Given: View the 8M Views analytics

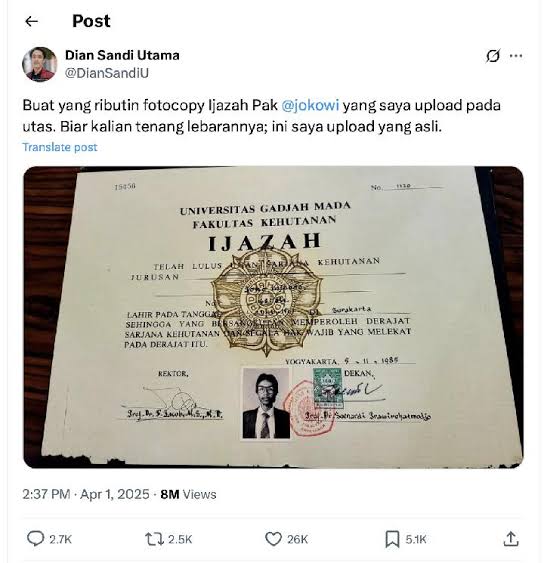Looking at the screenshot, I should (188, 494).
